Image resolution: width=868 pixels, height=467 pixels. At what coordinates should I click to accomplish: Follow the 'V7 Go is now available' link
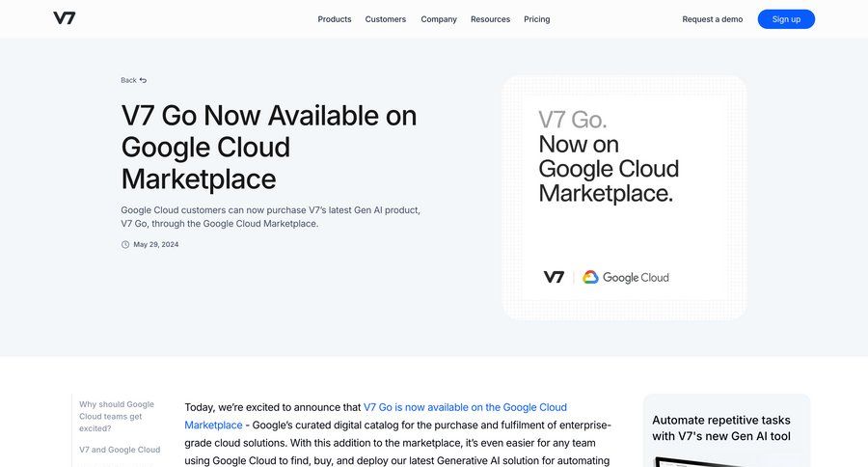[x=465, y=407]
